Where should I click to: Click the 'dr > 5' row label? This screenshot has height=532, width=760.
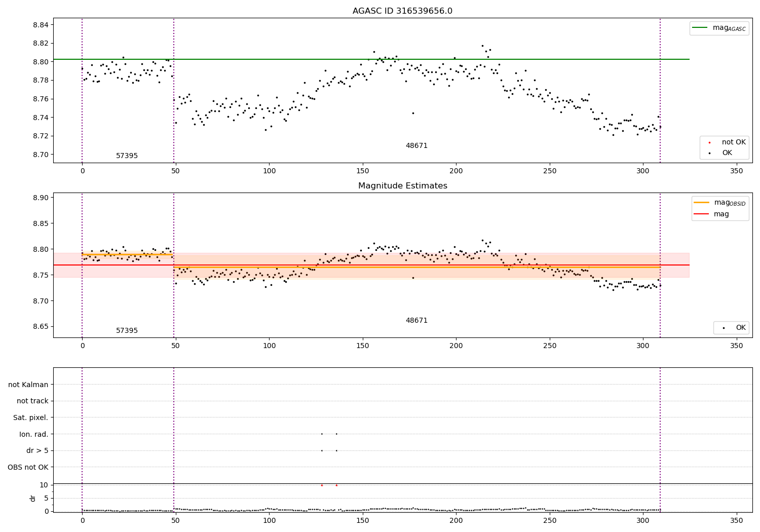click(x=37, y=451)
